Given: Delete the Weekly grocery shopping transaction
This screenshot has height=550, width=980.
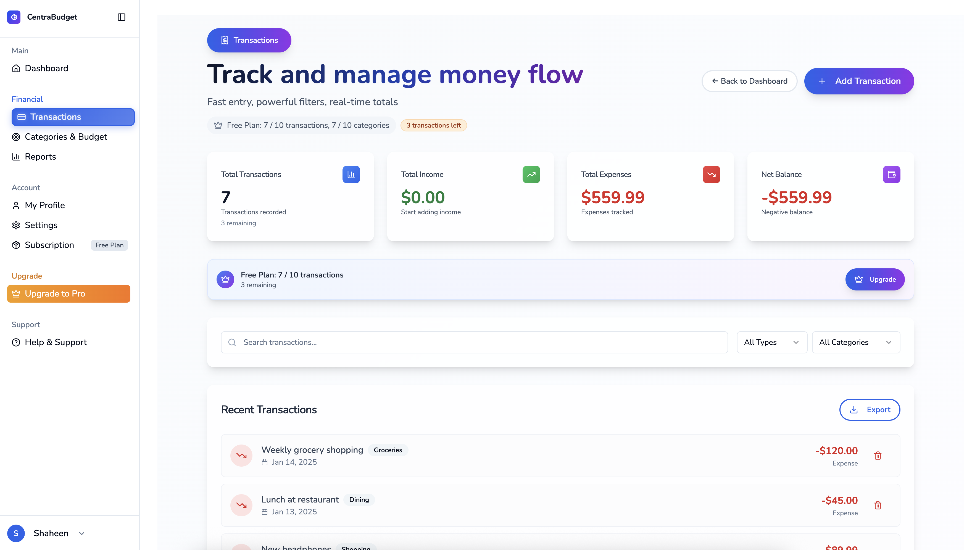Looking at the screenshot, I should tap(878, 456).
